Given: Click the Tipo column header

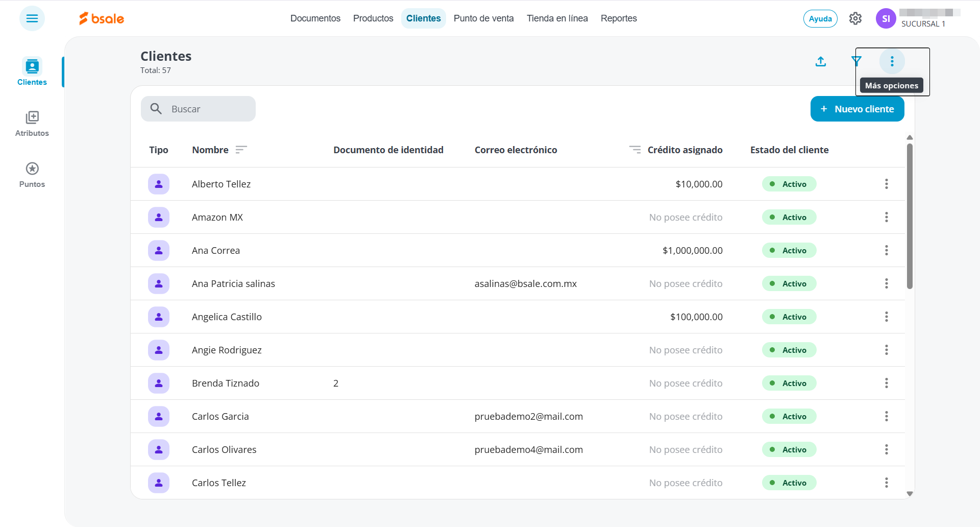Looking at the screenshot, I should pyautogui.click(x=159, y=150).
